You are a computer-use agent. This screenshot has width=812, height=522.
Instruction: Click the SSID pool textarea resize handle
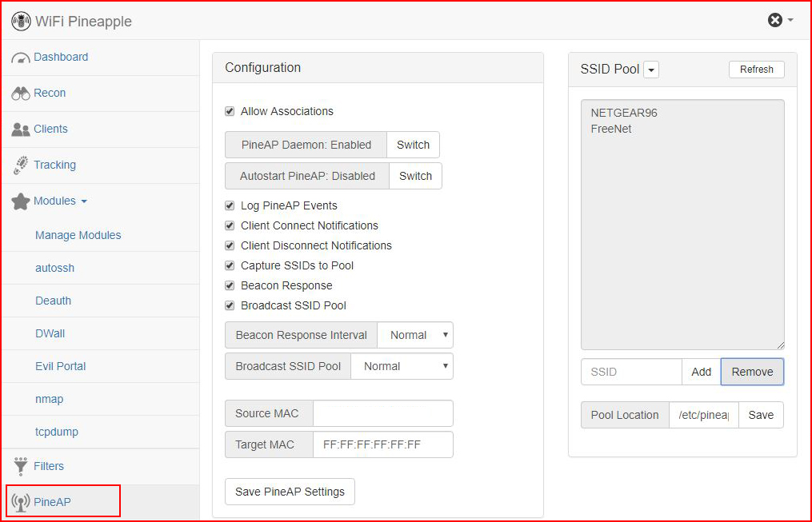pos(781,345)
